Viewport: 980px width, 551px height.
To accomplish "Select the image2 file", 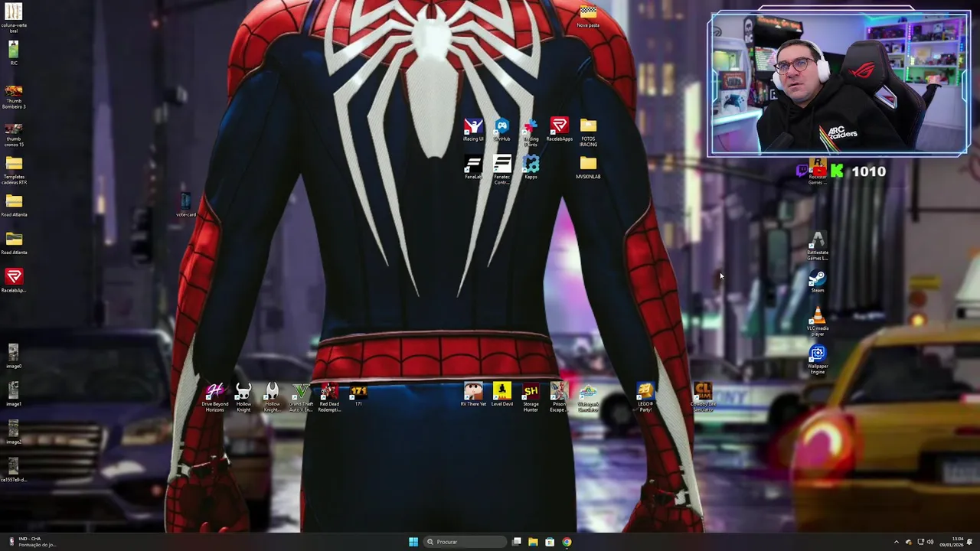I will pos(14,432).
